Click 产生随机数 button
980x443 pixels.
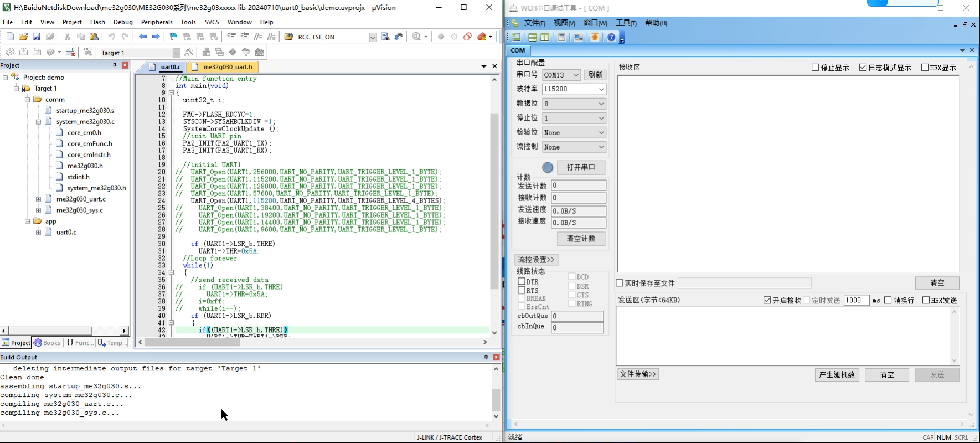[837, 375]
